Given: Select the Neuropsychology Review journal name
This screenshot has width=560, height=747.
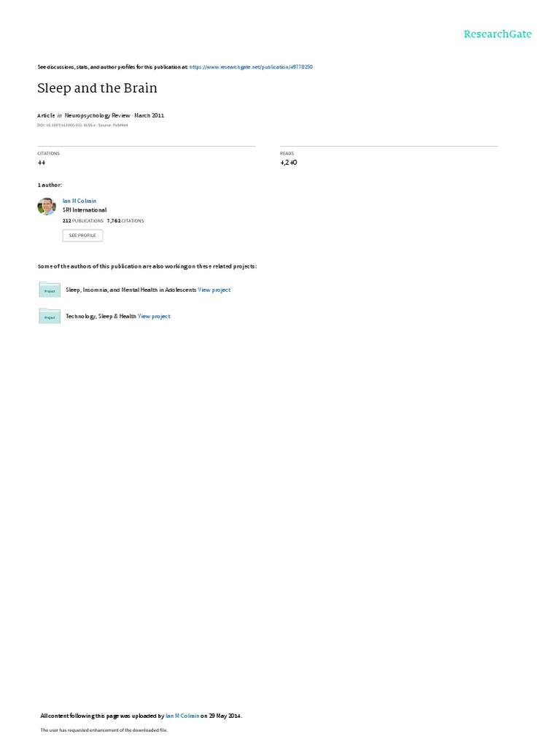Looking at the screenshot, I should (x=97, y=115).
